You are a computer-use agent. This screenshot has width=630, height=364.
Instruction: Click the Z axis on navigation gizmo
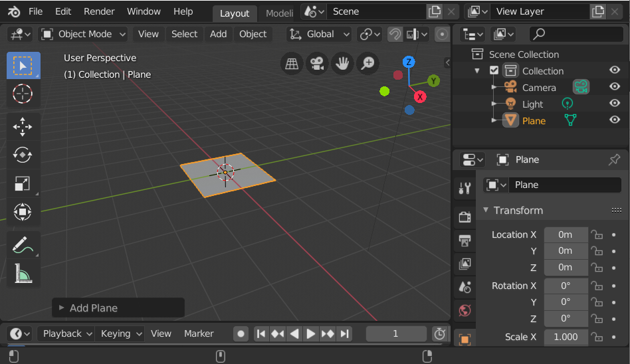click(409, 62)
